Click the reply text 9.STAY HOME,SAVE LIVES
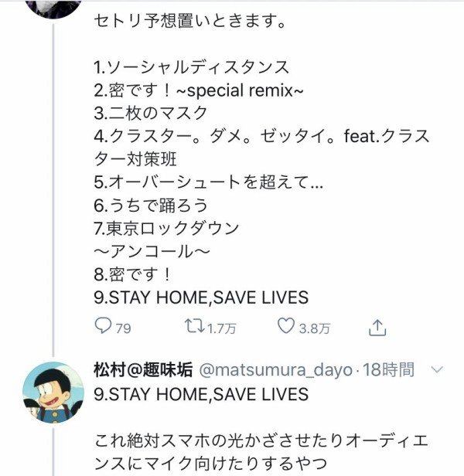Image resolution: width=464 pixels, height=476 pixels. tap(201, 394)
